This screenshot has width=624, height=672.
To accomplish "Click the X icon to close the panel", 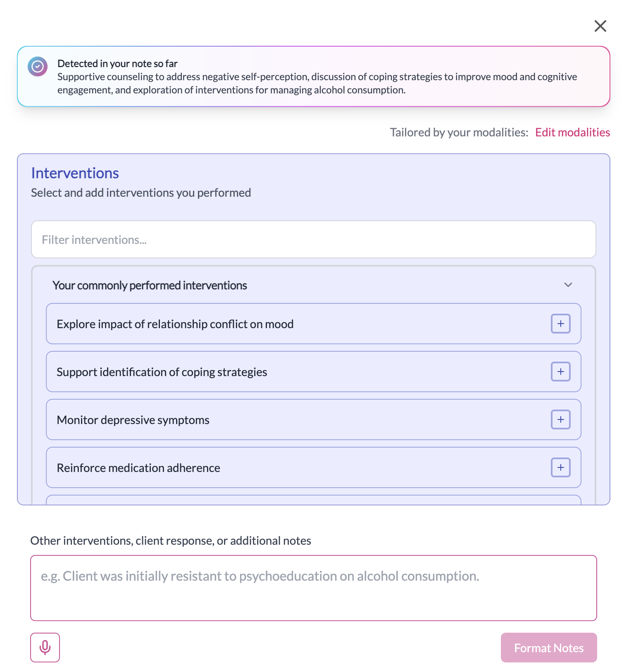I will pos(600,26).
